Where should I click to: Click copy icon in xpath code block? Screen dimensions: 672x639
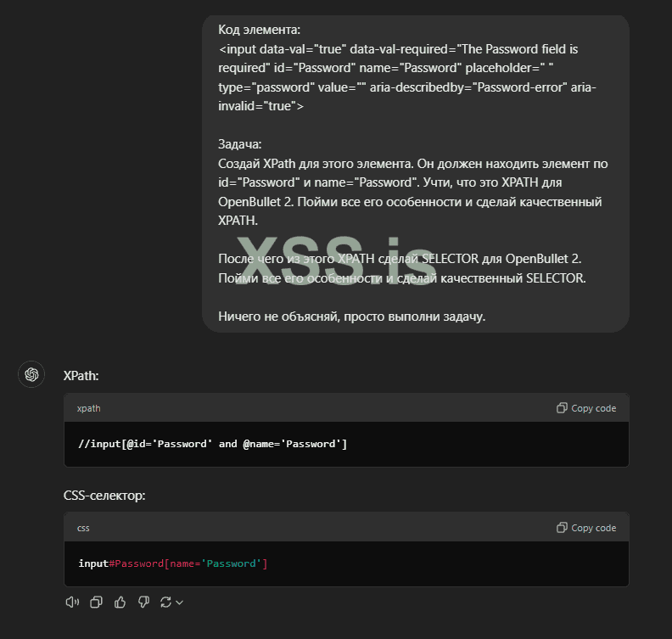[x=562, y=408]
